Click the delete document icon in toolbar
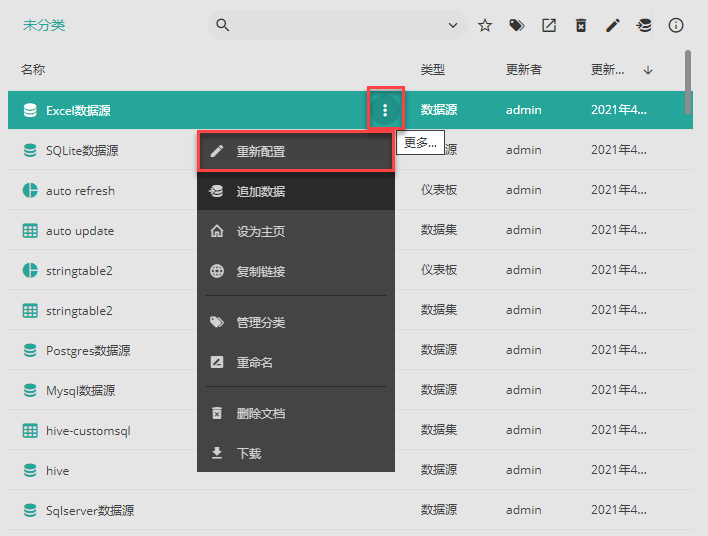The height and width of the screenshot is (536, 708). (x=581, y=25)
